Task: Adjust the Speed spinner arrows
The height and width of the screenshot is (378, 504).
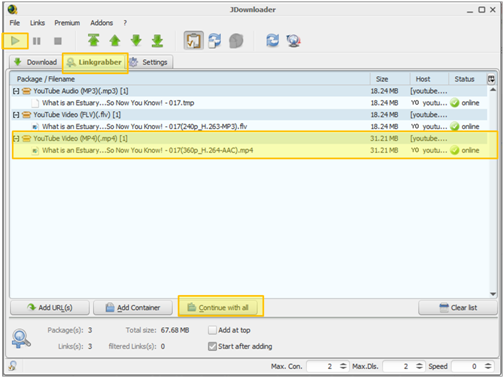Action: (x=488, y=366)
